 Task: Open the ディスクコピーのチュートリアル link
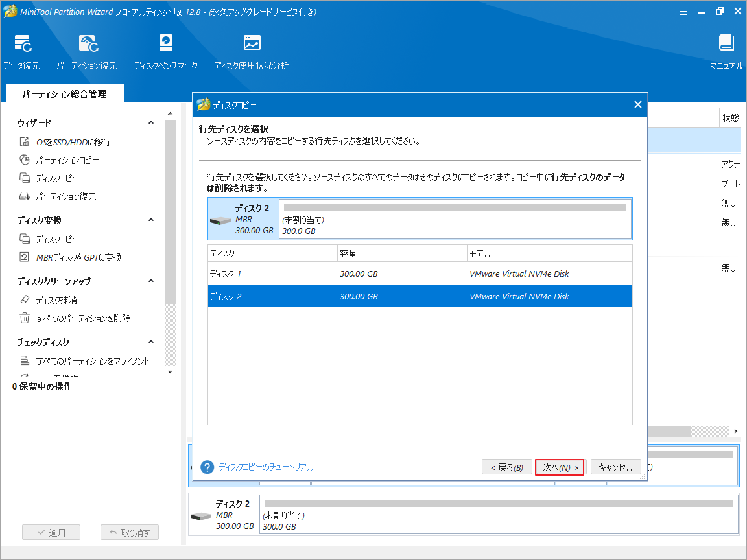pyautogui.click(x=267, y=467)
